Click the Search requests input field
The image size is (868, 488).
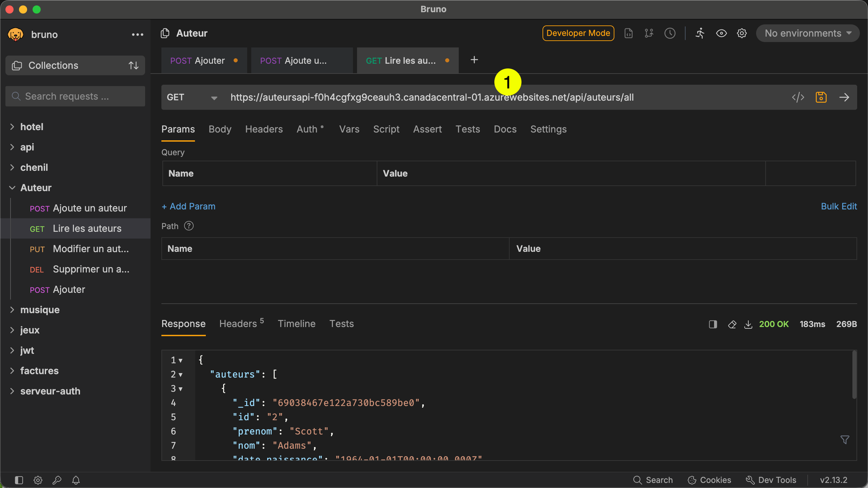(75, 96)
